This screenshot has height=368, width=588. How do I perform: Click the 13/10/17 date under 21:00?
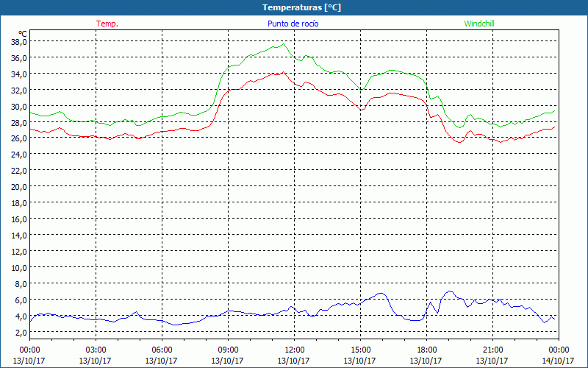click(492, 361)
